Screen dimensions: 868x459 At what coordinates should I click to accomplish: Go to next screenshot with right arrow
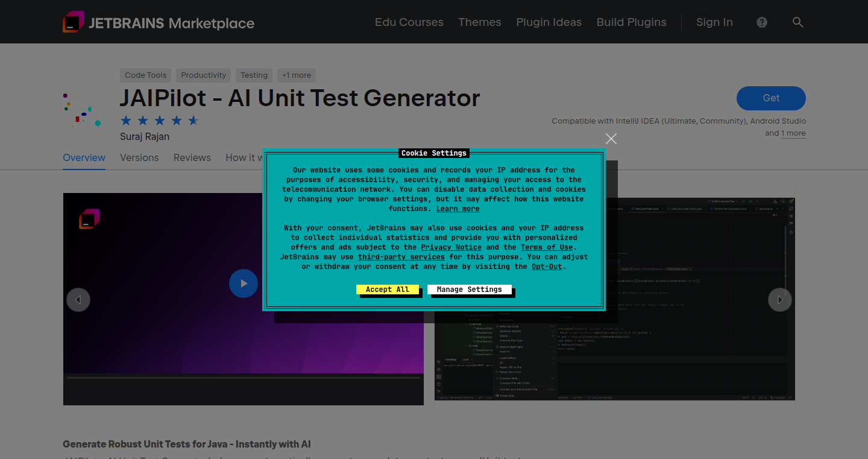tap(780, 300)
